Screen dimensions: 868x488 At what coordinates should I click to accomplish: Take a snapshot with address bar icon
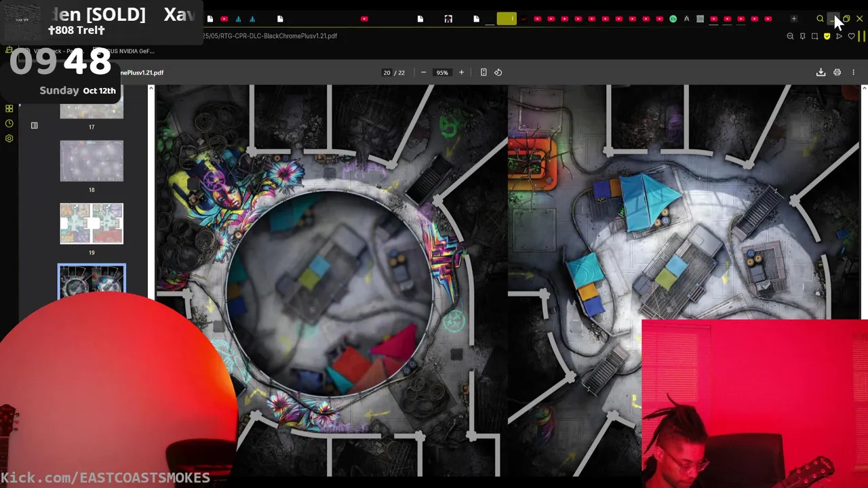[814, 36]
